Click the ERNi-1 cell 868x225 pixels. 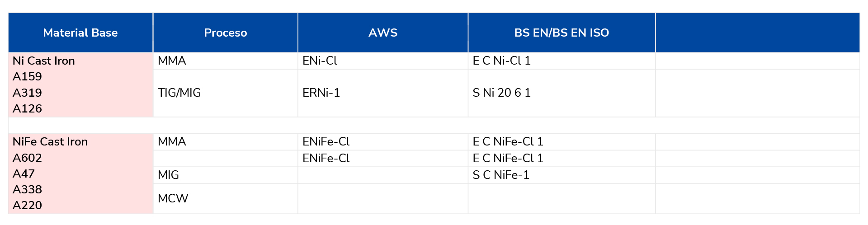coord(383,93)
